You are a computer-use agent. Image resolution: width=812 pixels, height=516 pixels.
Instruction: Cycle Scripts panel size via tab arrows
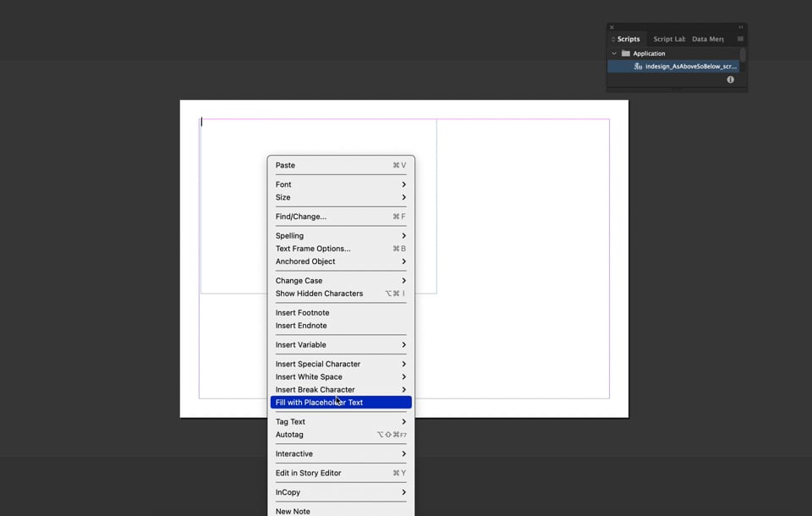[x=612, y=40]
